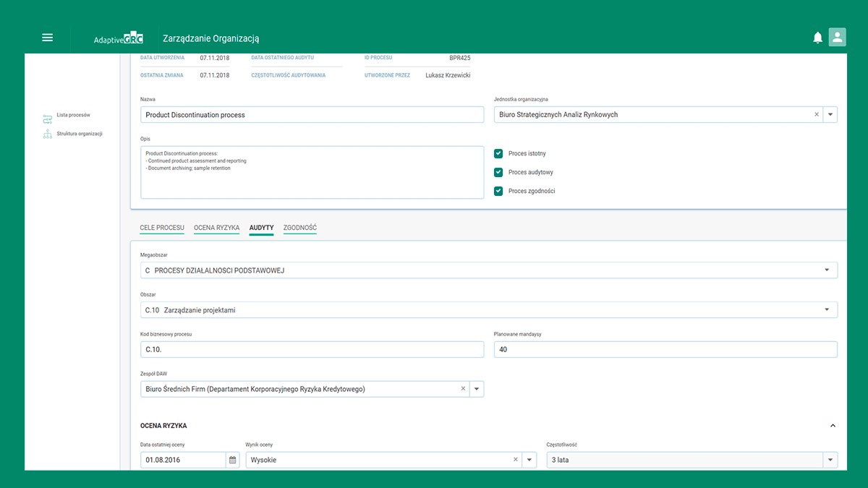This screenshot has height=488, width=868.
Task: Open the Częstotliwość dropdown
Action: 829,460
